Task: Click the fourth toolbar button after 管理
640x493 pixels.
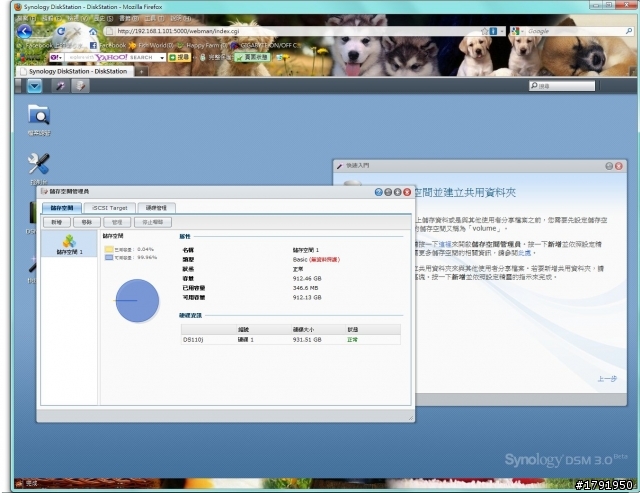Action: point(153,222)
